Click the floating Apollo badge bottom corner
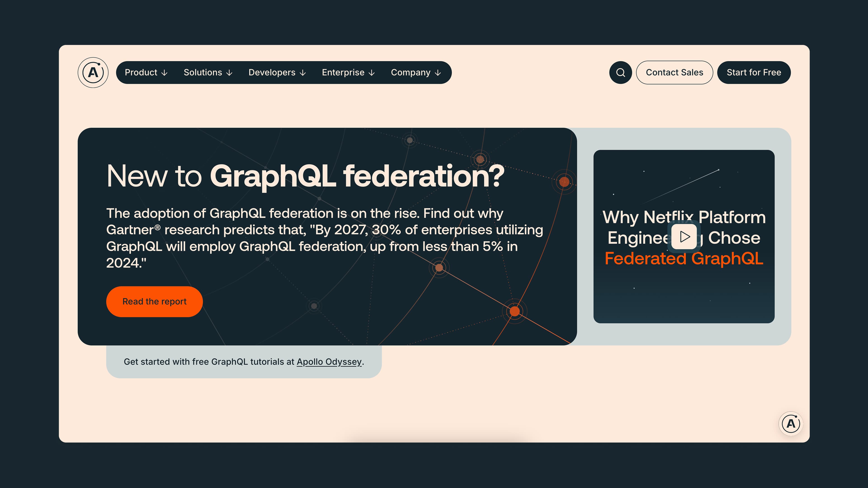The width and height of the screenshot is (868, 488). (x=790, y=423)
